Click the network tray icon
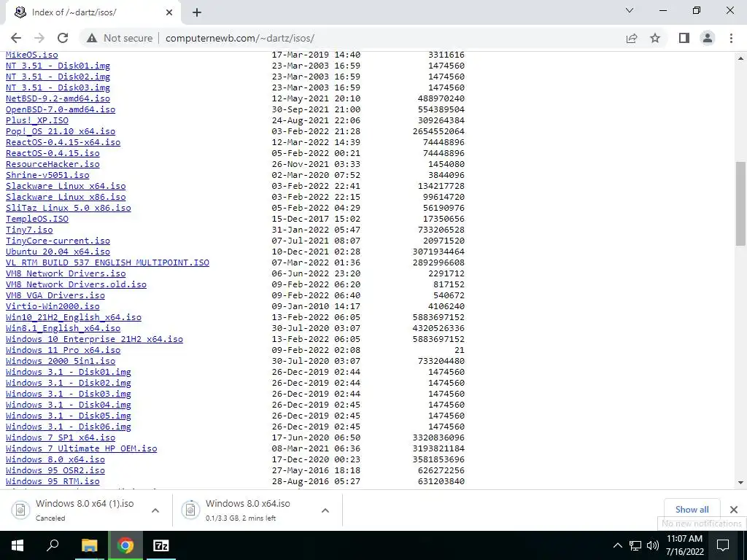This screenshot has width=747, height=560. (635, 545)
